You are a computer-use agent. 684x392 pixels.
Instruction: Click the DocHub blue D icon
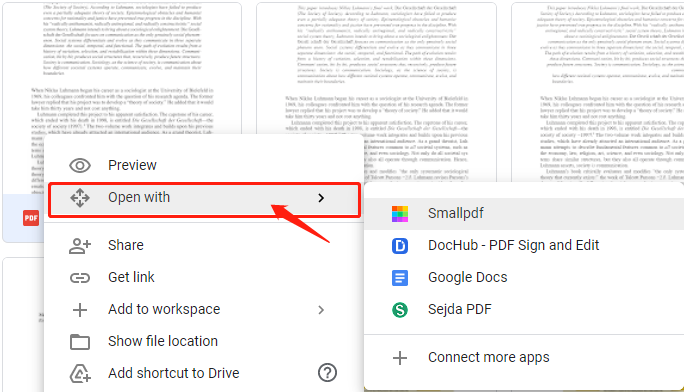tap(400, 246)
